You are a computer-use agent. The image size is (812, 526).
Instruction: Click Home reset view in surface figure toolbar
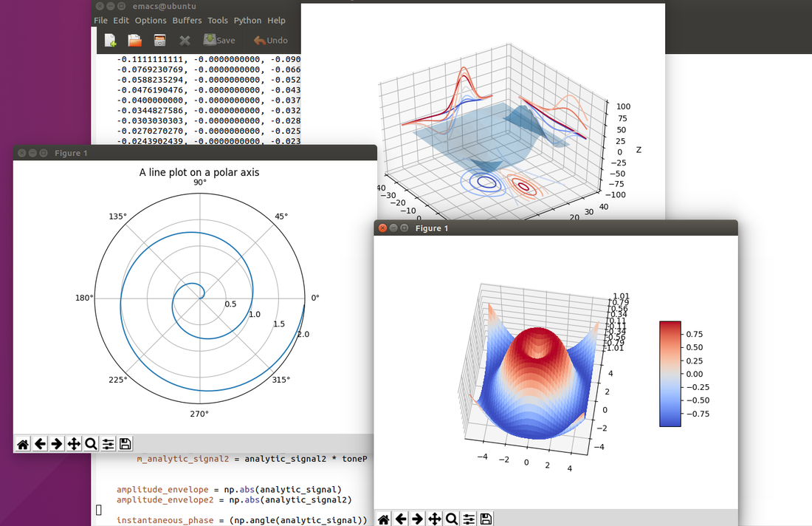click(x=384, y=519)
